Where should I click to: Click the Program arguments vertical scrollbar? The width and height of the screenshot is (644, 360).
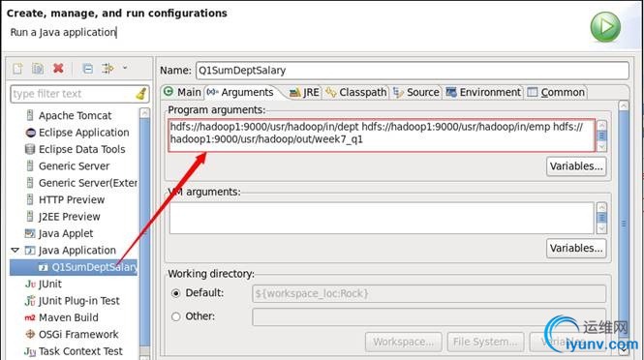click(x=601, y=135)
